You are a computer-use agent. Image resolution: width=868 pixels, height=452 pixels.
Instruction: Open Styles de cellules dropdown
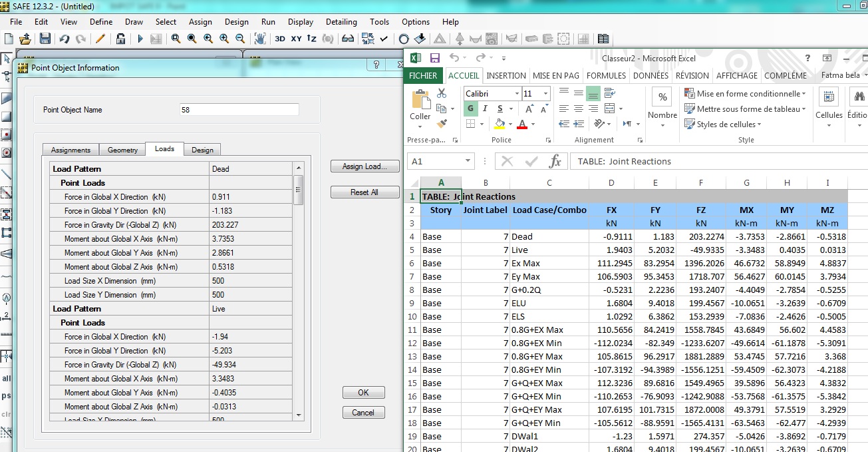723,124
